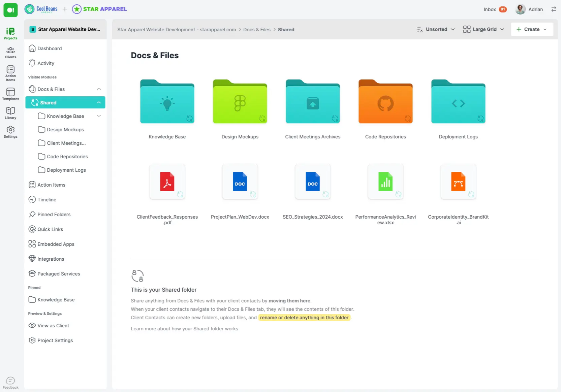The image size is (561, 392).
Task: Open the Feedback panel
Action: click(10, 382)
